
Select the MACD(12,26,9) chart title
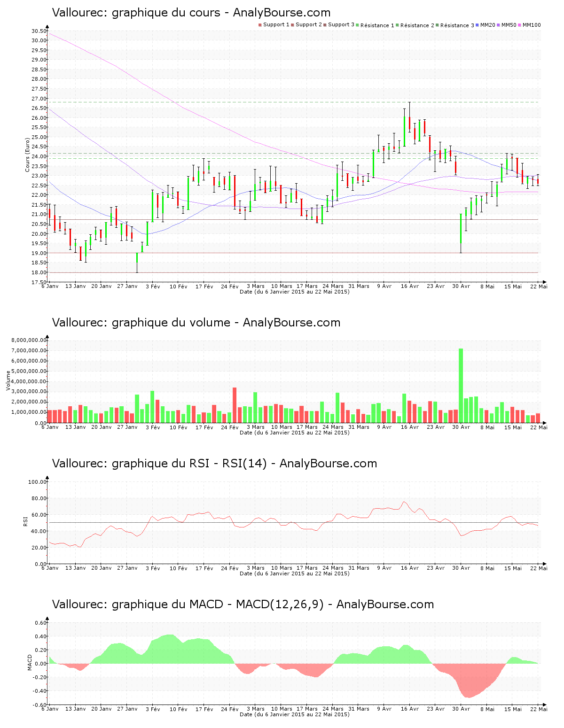point(243,604)
